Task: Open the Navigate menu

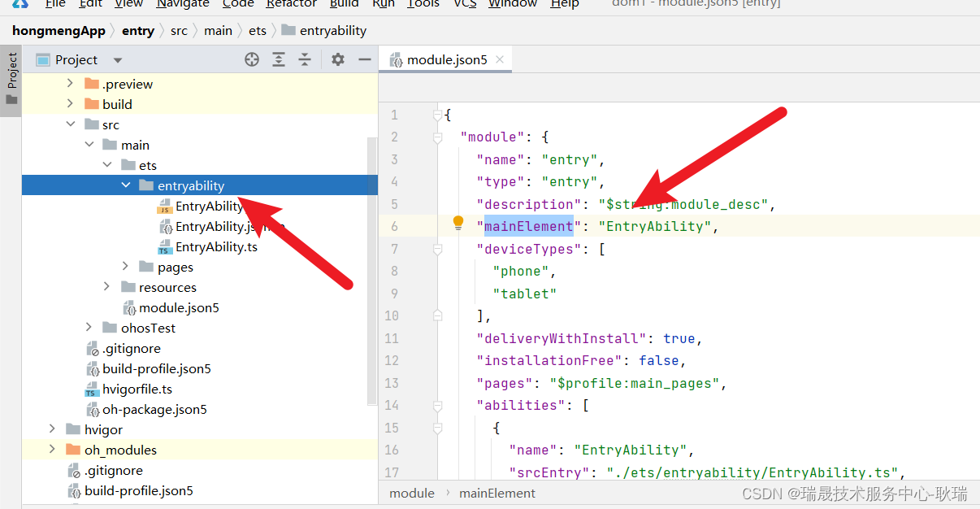Action: pyautogui.click(x=183, y=4)
